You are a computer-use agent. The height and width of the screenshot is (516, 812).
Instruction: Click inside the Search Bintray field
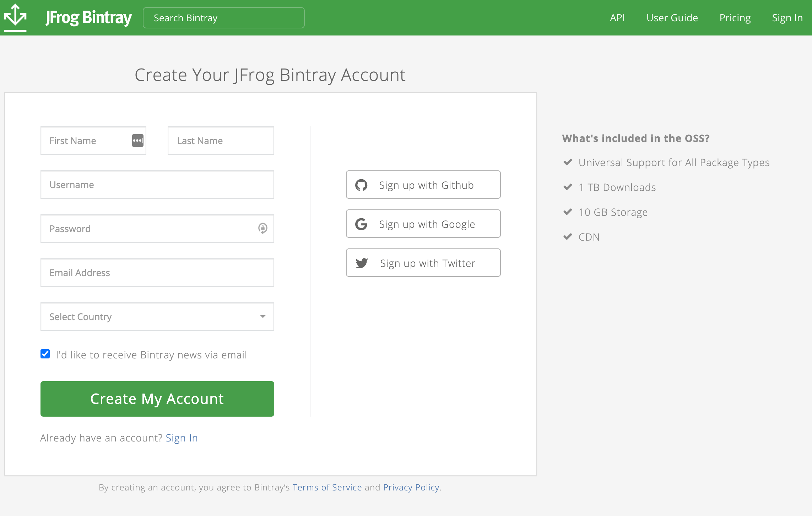[x=223, y=17]
